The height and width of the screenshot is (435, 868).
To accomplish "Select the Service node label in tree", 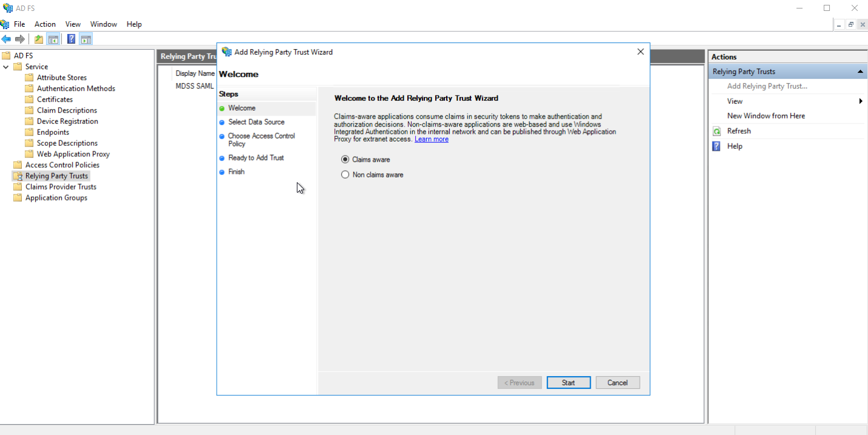I will tap(36, 67).
